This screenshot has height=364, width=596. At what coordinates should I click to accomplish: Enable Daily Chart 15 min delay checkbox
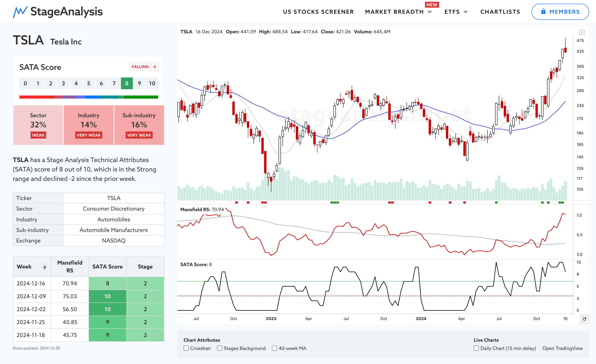476,348
